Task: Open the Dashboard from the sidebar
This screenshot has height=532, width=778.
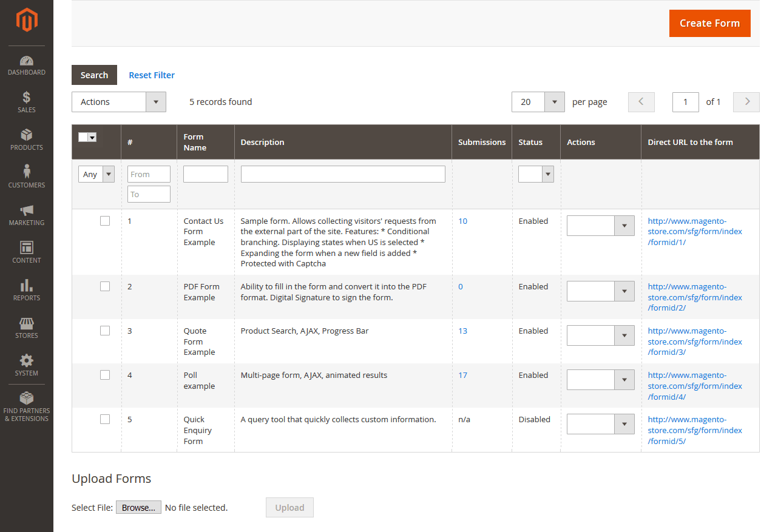Action: coord(26,65)
